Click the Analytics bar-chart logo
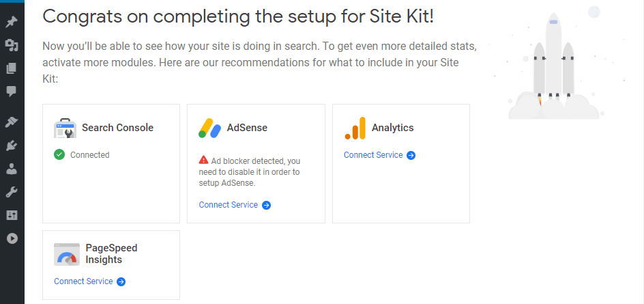The height and width of the screenshot is (304, 644). 355,128
